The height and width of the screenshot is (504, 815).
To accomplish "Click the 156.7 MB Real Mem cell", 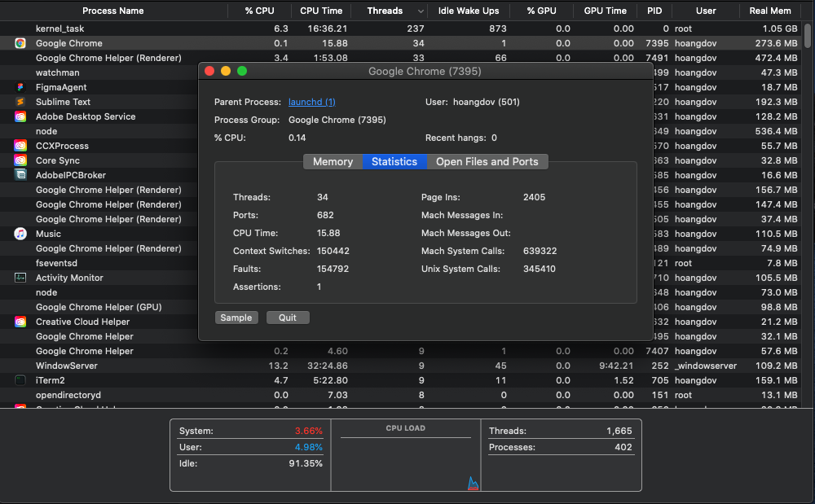I will (x=776, y=190).
